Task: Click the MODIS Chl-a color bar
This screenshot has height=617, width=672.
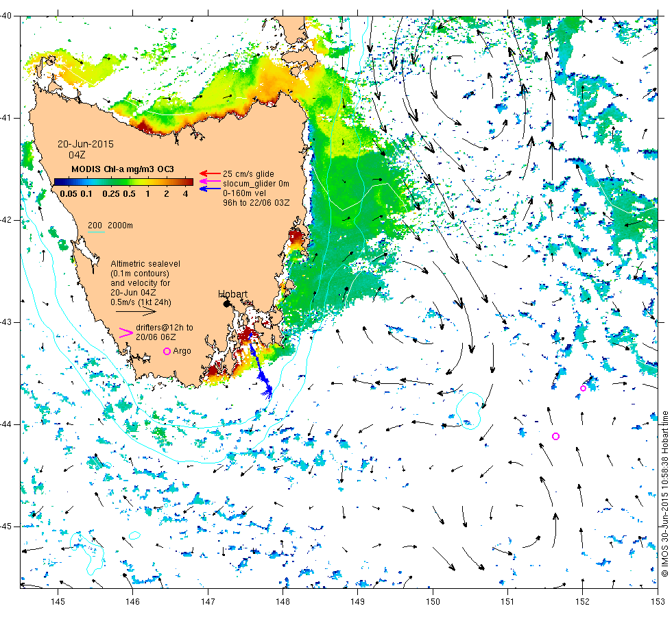Action: (x=123, y=182)
